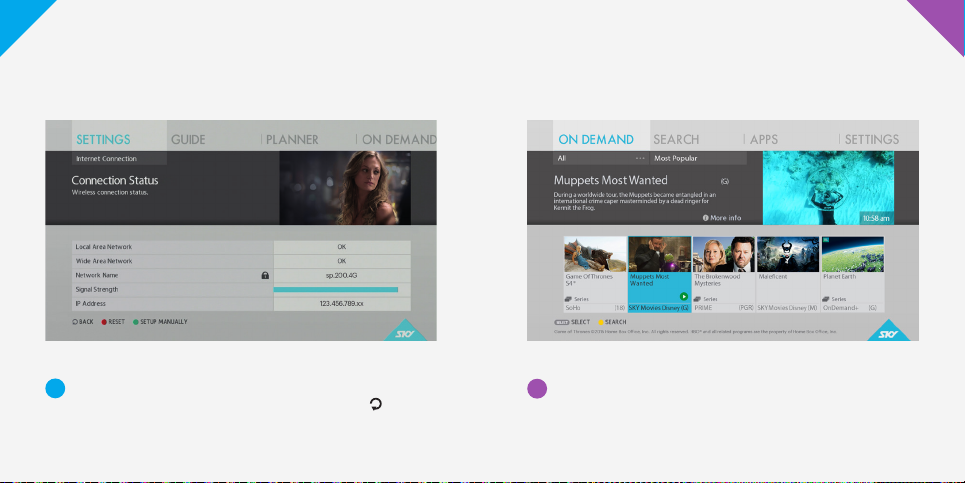Click the IP address value 123.456.789.xx
The width and height of the screenshot is (965, 483).
click(x=342, y=303)
